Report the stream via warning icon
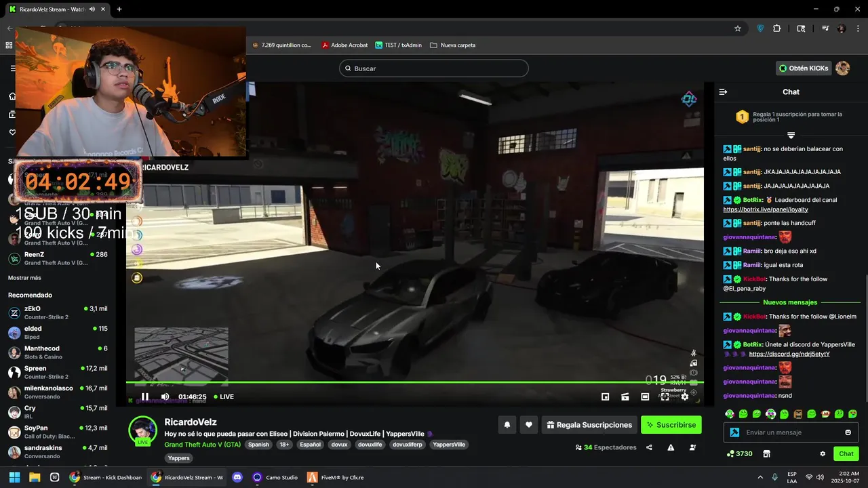868x488 pixels. (x=671, y=447)
